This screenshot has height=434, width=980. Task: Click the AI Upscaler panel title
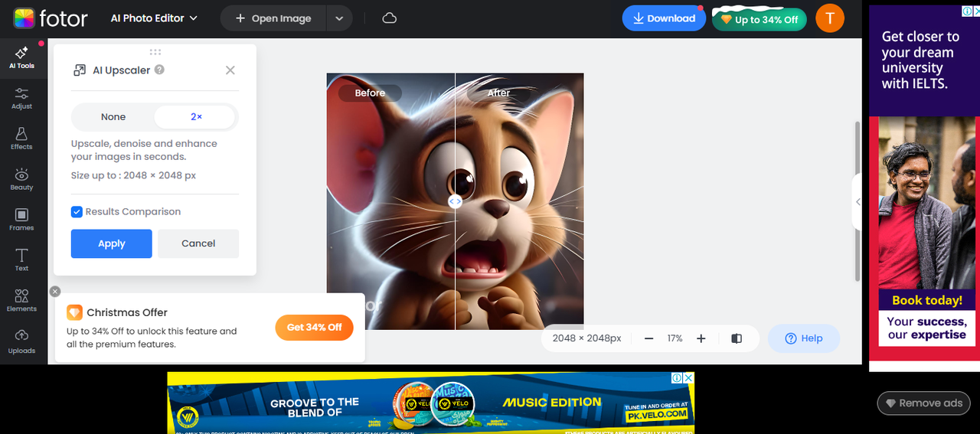coord(121,70)
